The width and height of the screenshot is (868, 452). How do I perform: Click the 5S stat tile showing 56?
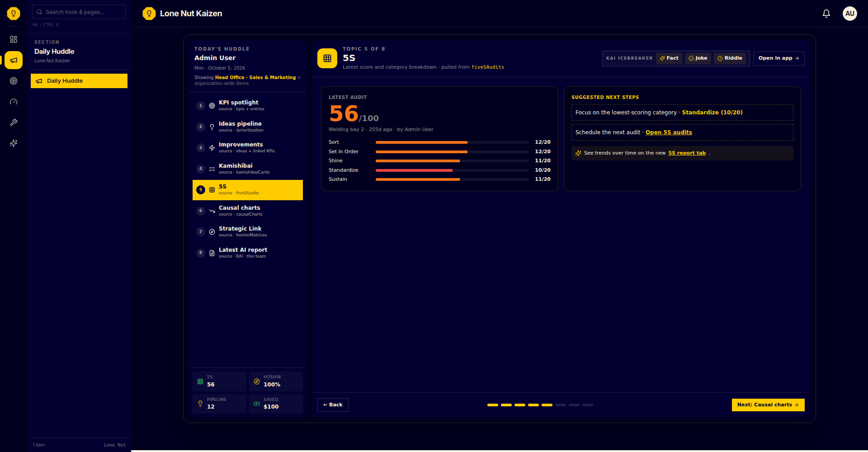[x=219, y=381]
